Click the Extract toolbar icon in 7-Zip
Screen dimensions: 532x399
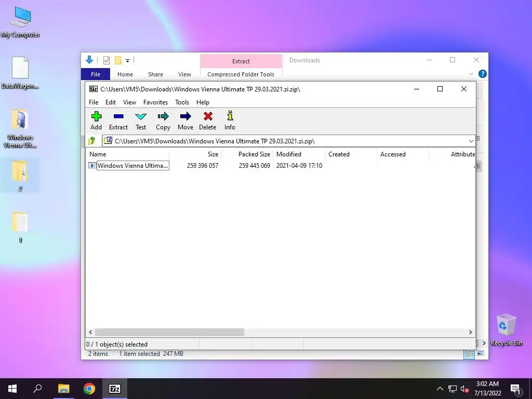[118, 121]
